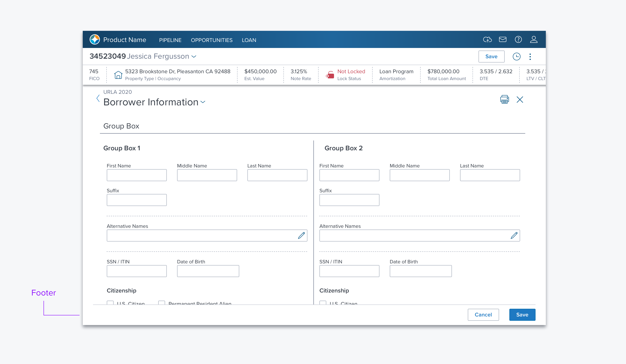Click the Group Box 2 heading

(344, 148)
